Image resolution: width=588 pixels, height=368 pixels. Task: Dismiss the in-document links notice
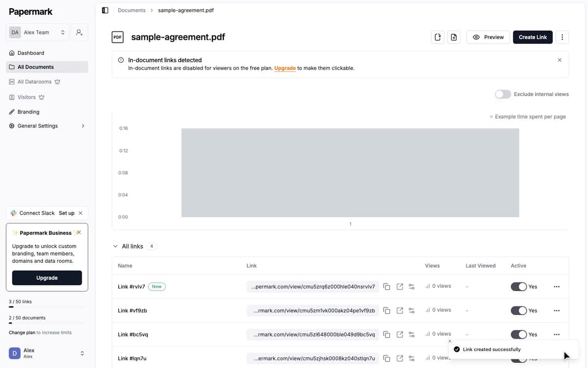[560, 60]
